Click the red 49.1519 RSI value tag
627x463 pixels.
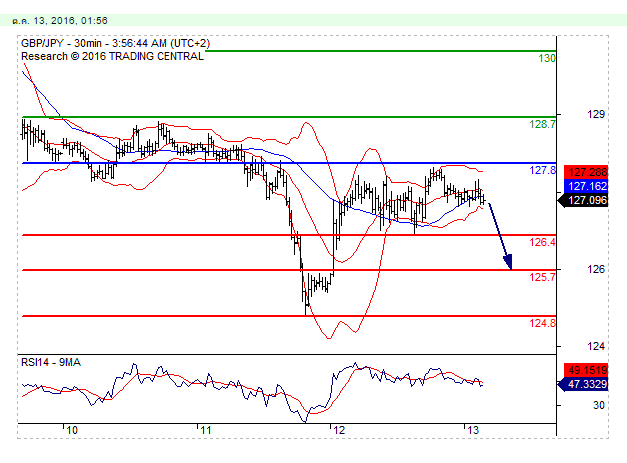[586, 370]
